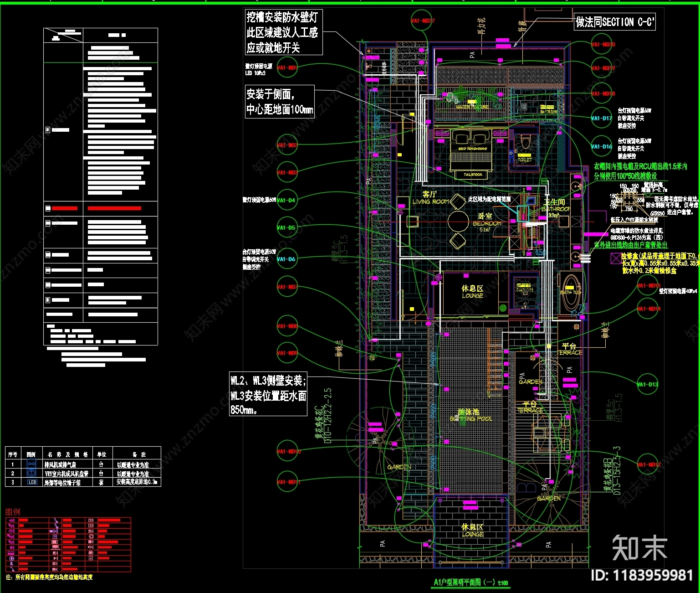Image resolution: width=700 pixels, height=593 pixels.
Task: Click the VA1-D17 circuit tag
Action: [602, 119]
